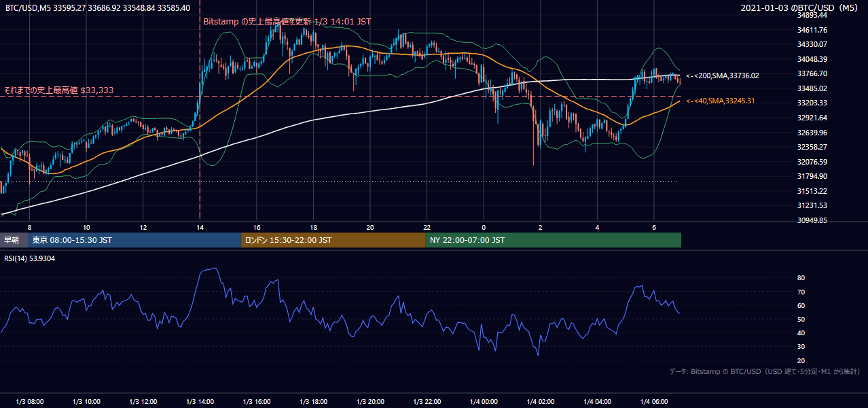Click the '1/3 08:00' time axis label
Image resolution: width=868 pixels, height=408 pixels.
click(29, 401)
